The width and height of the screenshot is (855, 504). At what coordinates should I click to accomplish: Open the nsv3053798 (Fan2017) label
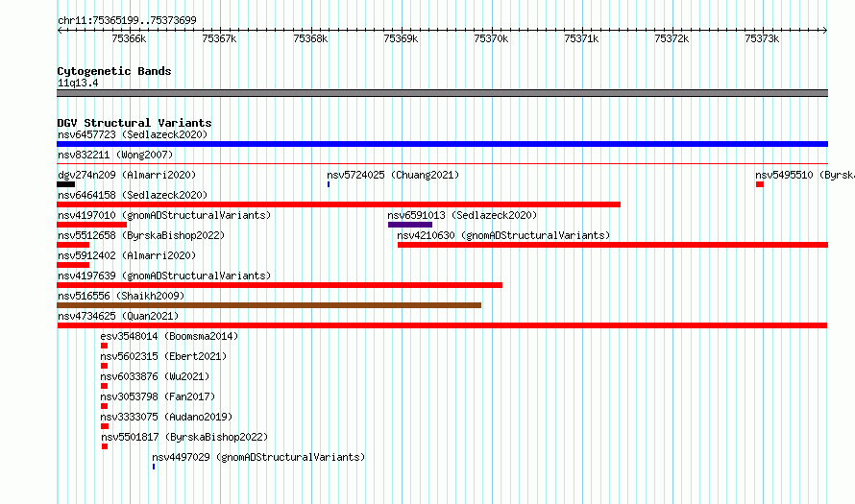[158, 396]
